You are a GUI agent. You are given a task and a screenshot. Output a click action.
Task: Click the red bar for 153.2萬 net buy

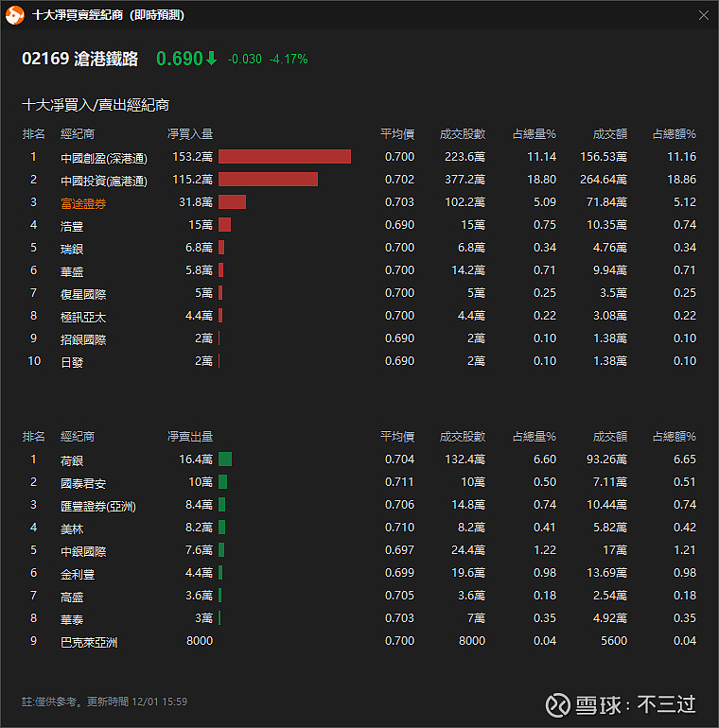(285, 156)
